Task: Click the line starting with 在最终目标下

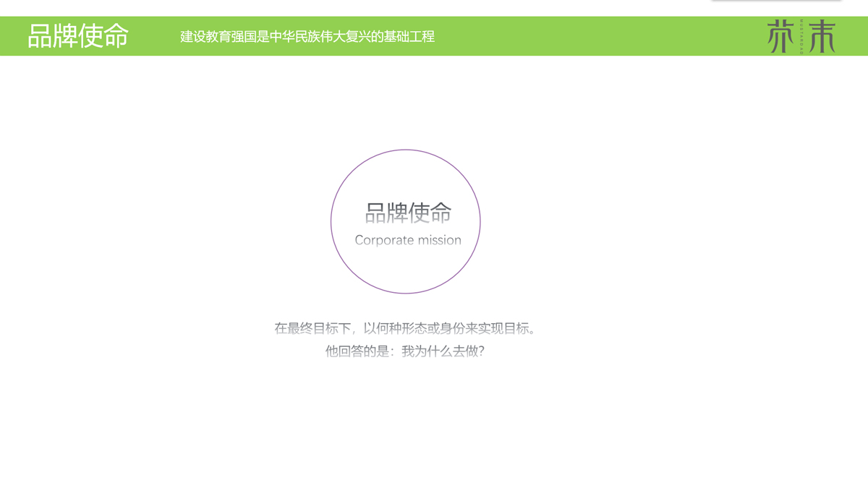Action: point(406,328)
